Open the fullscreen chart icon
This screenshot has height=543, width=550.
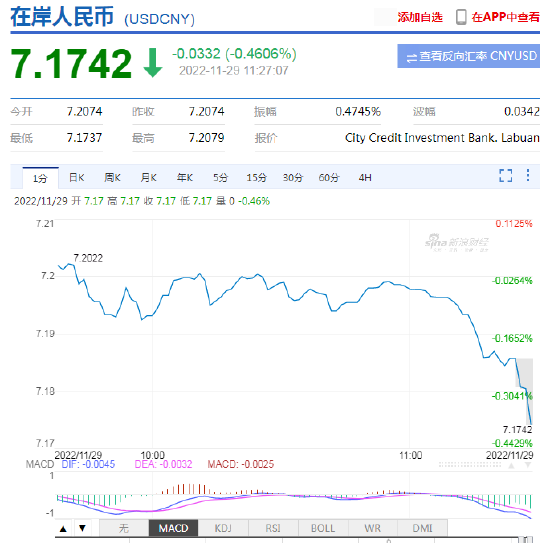(x=505, y=175)
